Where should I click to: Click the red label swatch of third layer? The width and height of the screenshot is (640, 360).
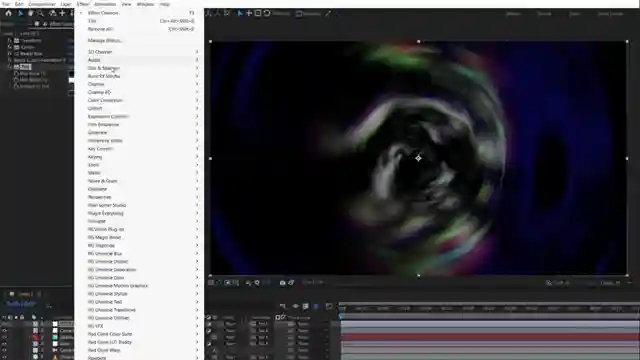pyautogui.click(x=35, y=337)
